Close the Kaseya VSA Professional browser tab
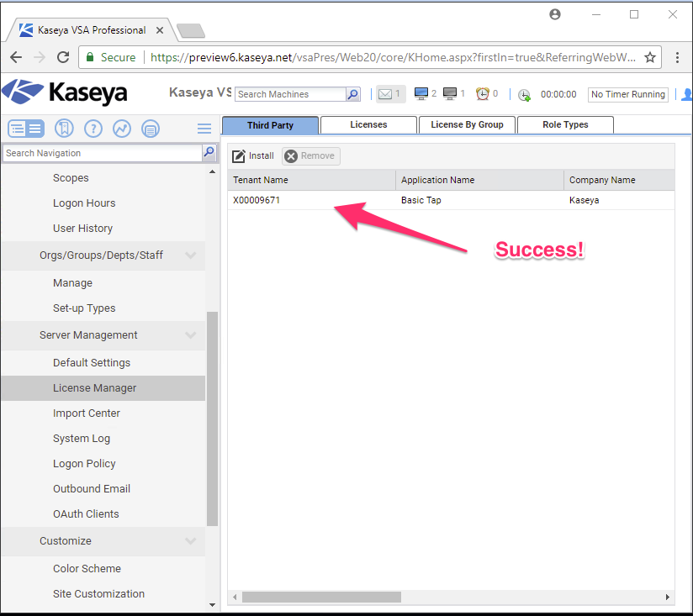This screenshot has width=693, height=616. click(x=160, y=30)
